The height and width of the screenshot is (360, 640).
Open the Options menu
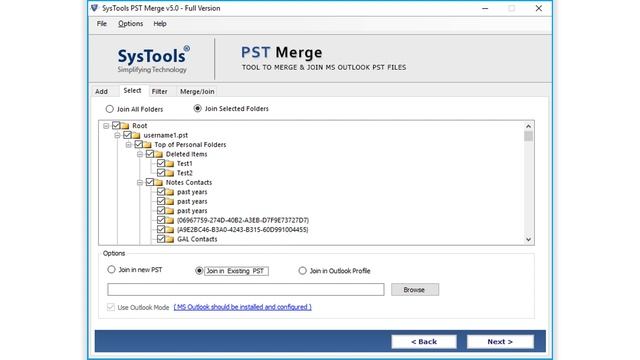click(x=131, y=24)
